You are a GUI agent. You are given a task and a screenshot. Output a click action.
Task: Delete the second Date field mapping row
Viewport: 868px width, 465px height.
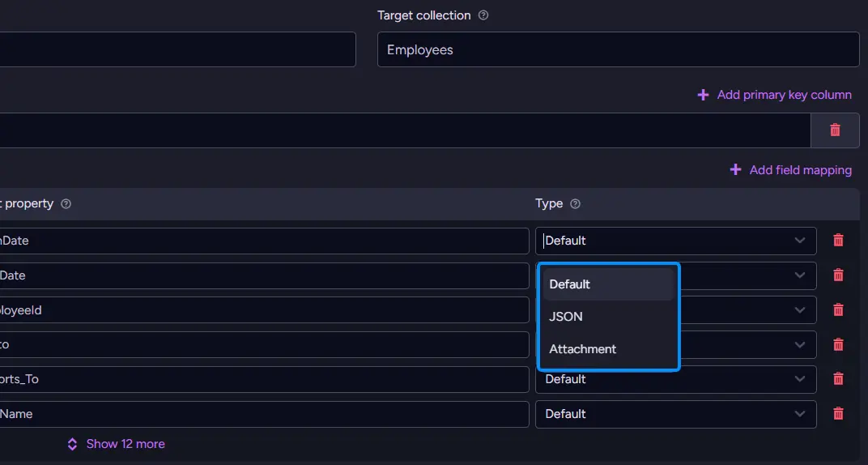point(838,275)
